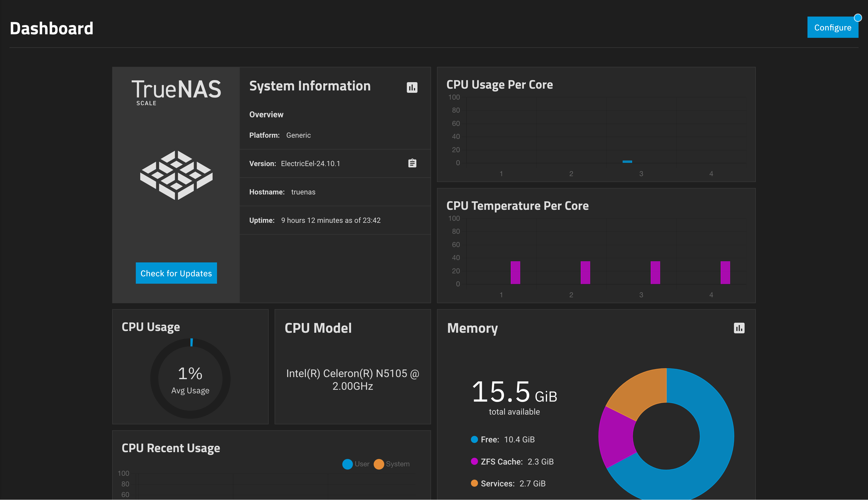
Task: Copy the version with clipboard icon
Action: (x=412, y=163)
